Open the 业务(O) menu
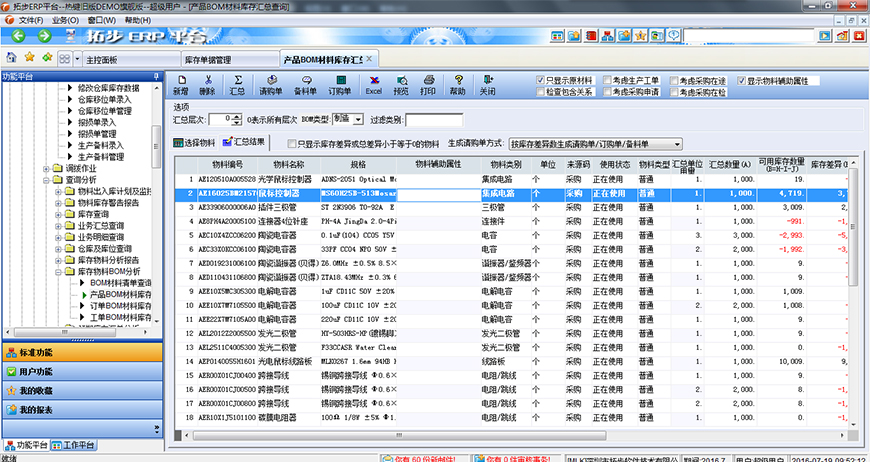The width and height of the screenshot is (870, 462). click(66, 19)
